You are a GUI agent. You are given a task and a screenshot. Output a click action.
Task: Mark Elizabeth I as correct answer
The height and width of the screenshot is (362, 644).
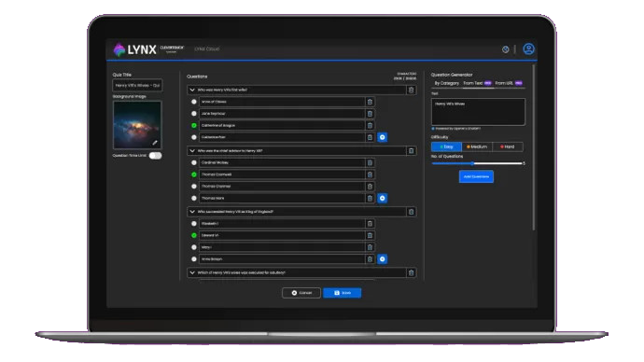click(x=194, y=224)
